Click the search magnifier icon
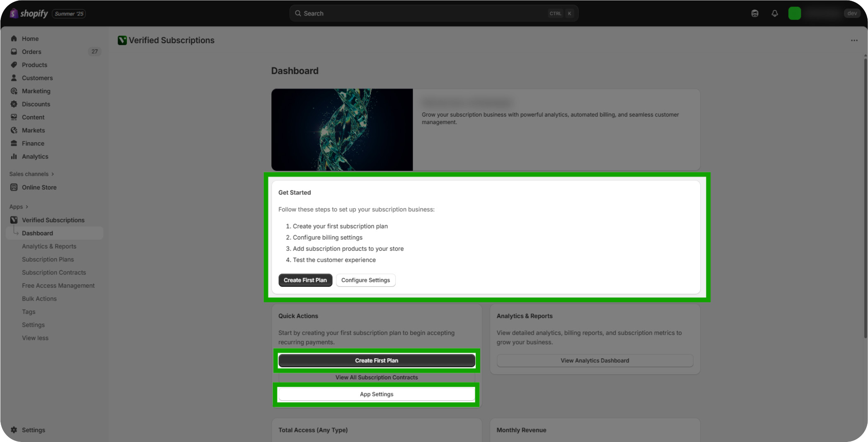 (298, 13)
